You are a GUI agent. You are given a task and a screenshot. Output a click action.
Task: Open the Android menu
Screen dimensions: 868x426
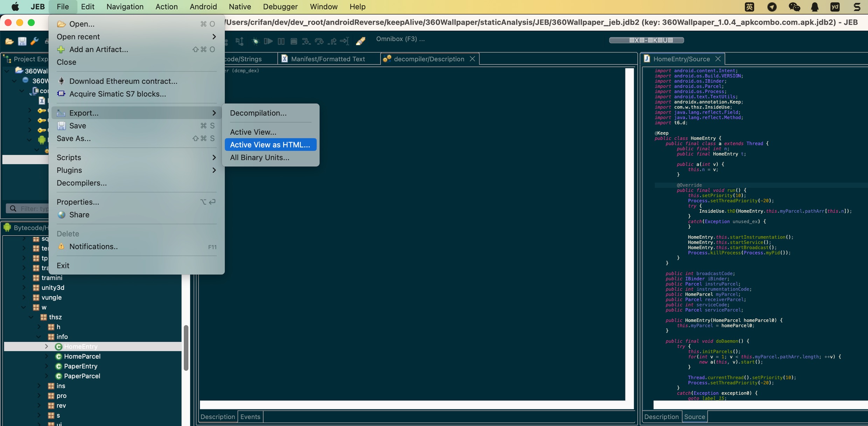203,7
